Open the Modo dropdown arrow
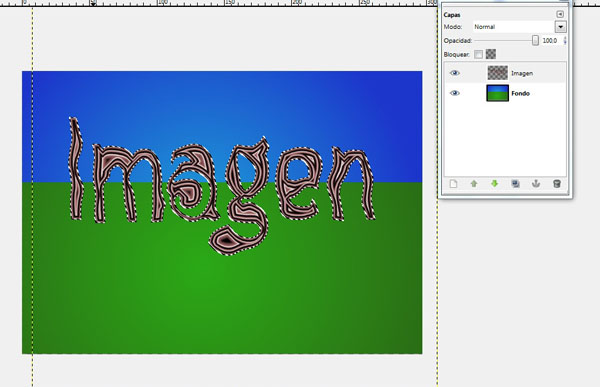This screenshot has height=387, width=600. (x=561, y=27)
